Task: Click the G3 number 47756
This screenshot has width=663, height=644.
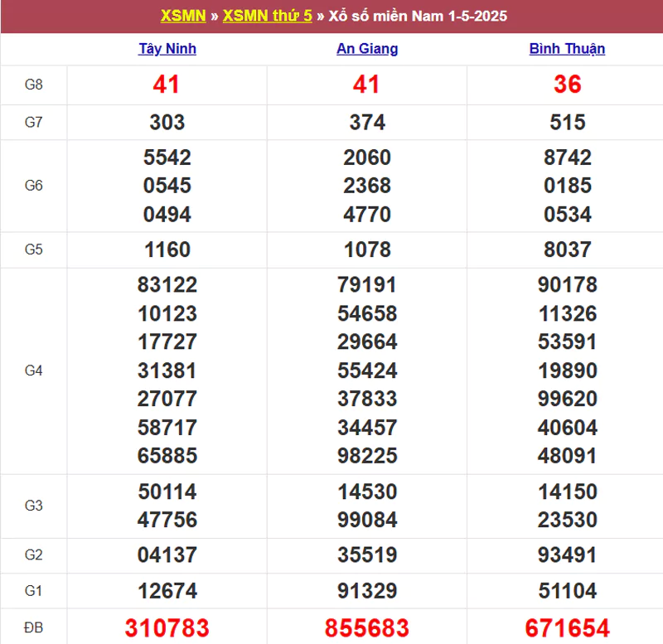Action: click(167, 520)
